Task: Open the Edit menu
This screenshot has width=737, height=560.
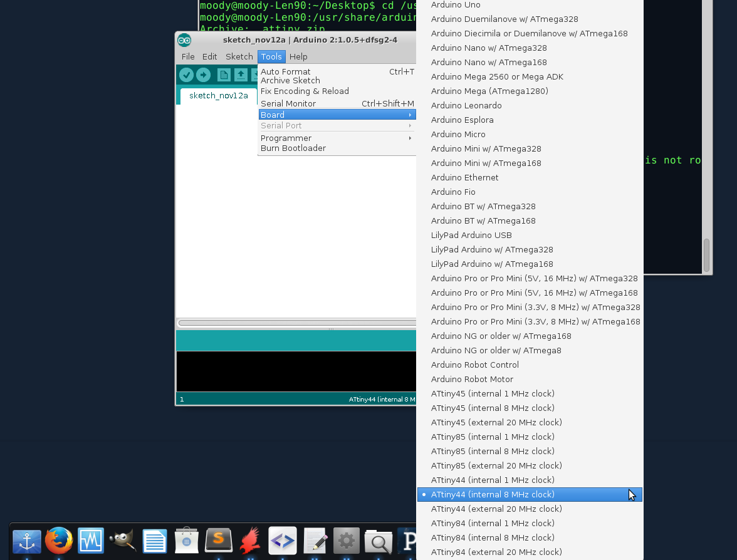Action: [209, 56]
